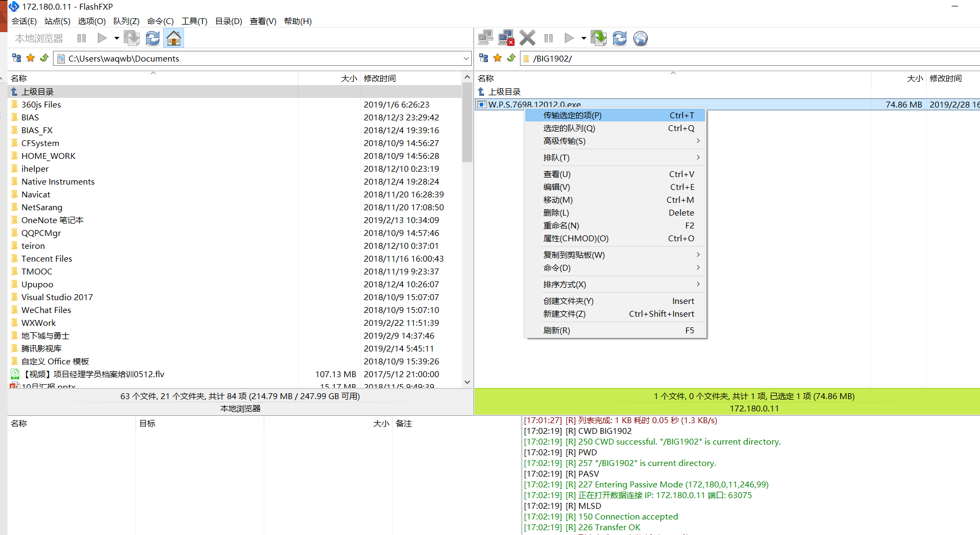
Task: Expand 高级传输(S) submenu
Action: click(x=615, y=141)
